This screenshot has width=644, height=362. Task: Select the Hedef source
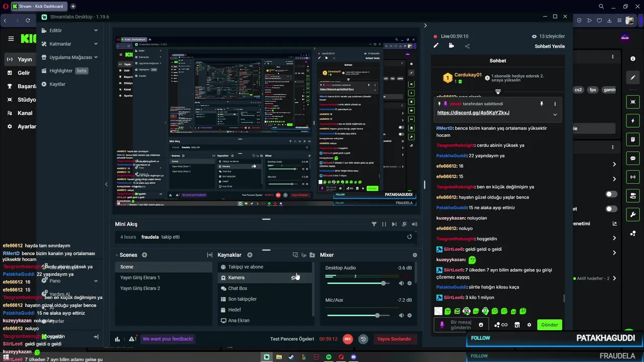pos(265,310)
